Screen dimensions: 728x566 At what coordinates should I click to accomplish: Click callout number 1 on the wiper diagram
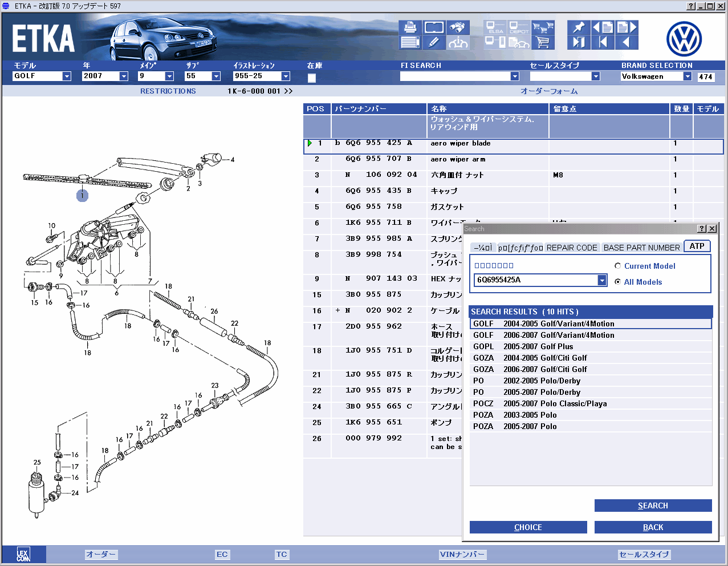pyautogui.click(x=82, y=196)
